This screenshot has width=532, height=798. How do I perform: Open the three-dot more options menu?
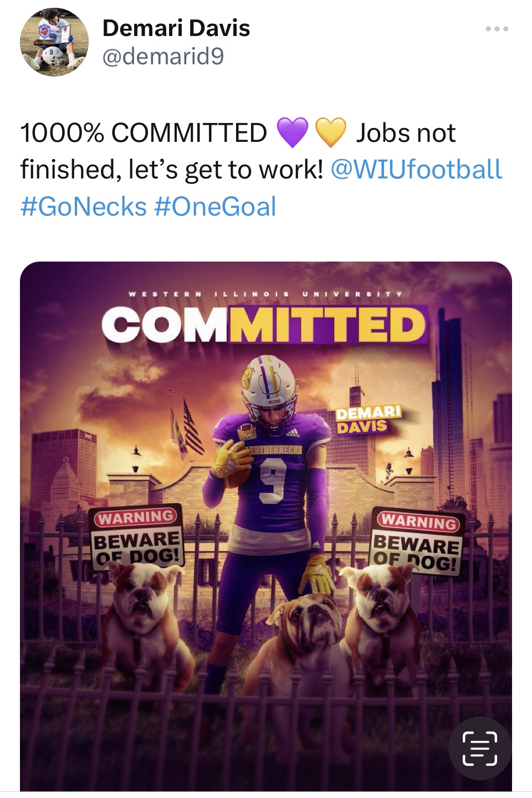tap(497, 29)
